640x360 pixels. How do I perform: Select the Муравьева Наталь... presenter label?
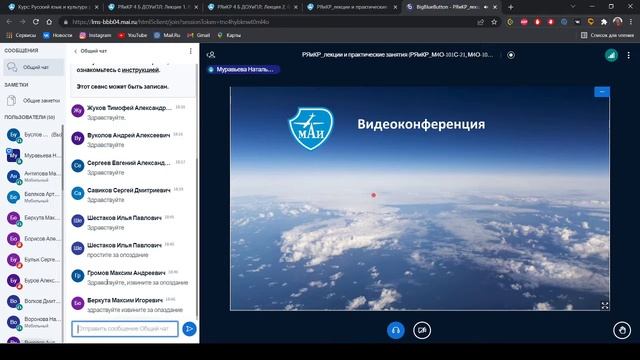click(243, 69)
